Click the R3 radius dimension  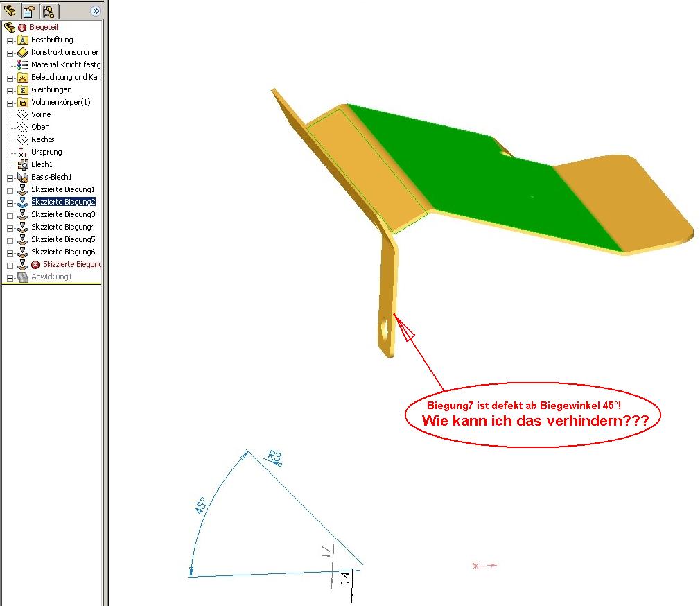pos(274,457)
